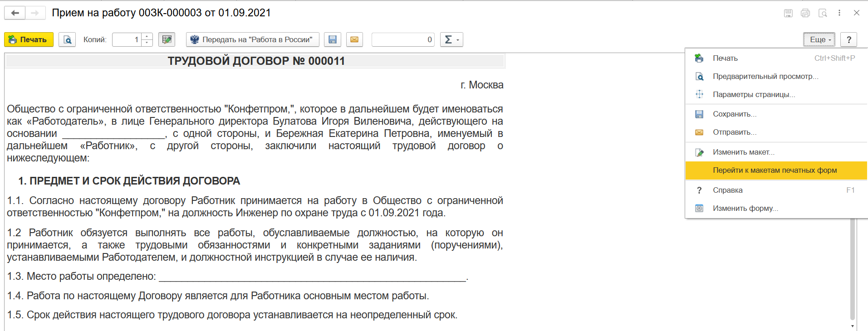Click envelope icon beside Отправить menu entry
The height and width of the screenshot is (331, 868).
[x=699, y=132]
